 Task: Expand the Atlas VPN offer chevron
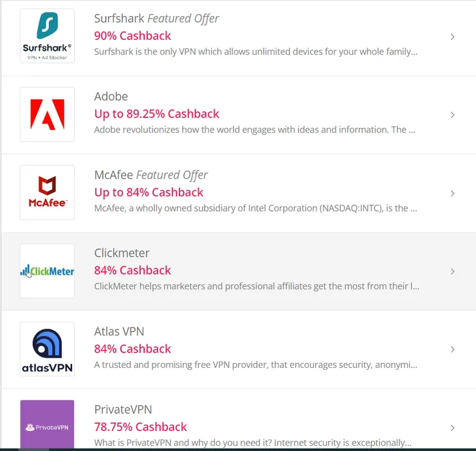pyautogui.click(x=453, y=349)
